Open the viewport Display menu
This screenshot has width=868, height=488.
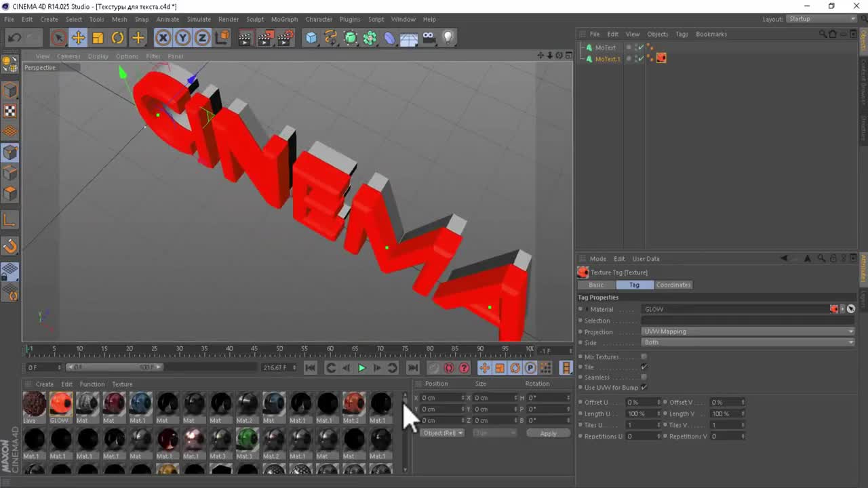point(98,56)
